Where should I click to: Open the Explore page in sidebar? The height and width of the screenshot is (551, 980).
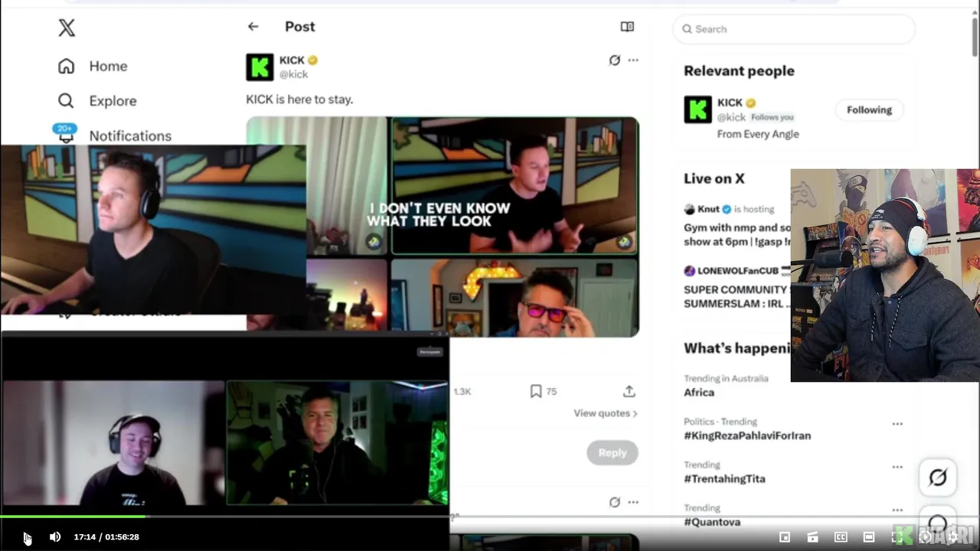97,101
